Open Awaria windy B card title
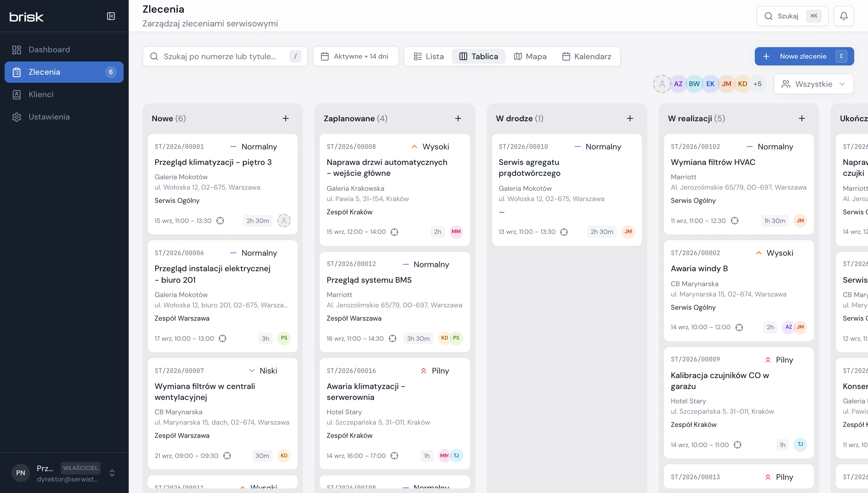Viewport: 868px width, 493px height. pos(699,269)
